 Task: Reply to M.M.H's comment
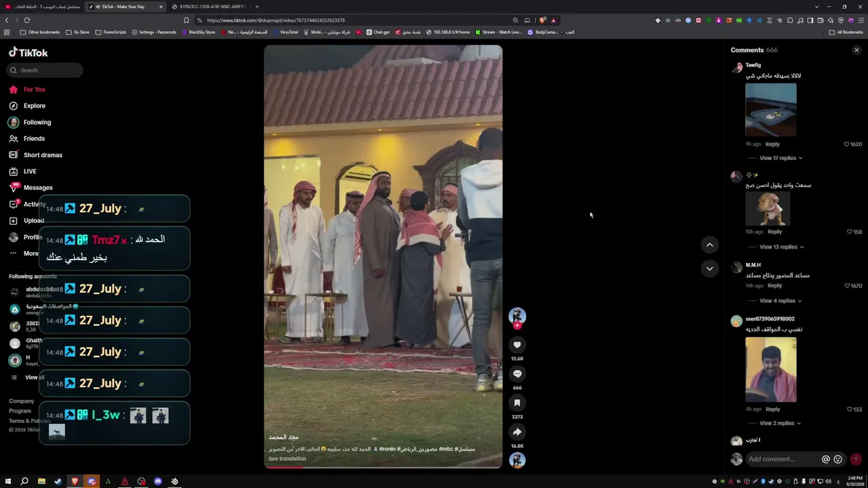click(774, 286)
